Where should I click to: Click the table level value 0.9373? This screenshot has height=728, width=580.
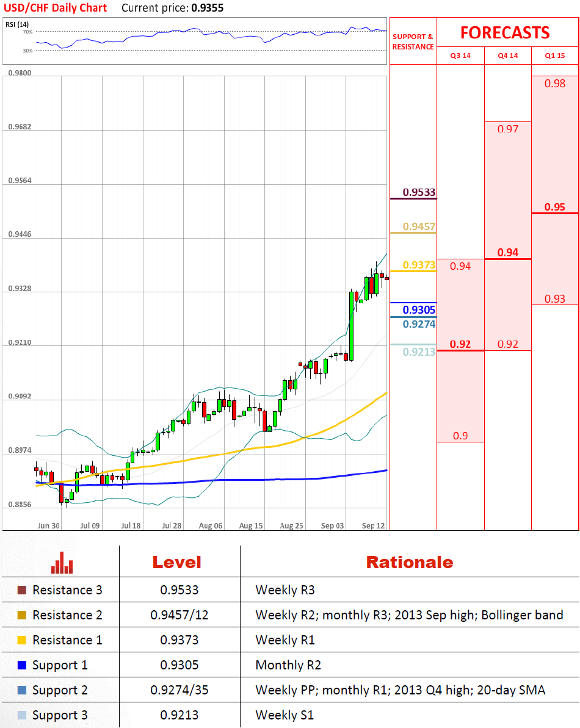(179, 640)
